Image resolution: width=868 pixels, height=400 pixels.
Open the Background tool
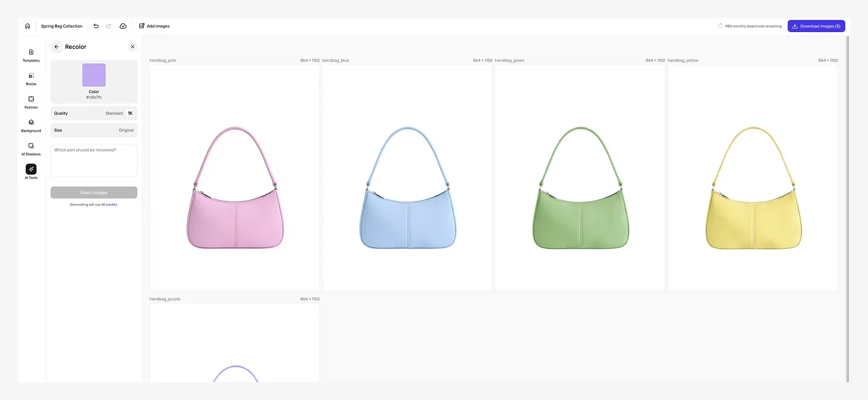click(x=31, y=125)
